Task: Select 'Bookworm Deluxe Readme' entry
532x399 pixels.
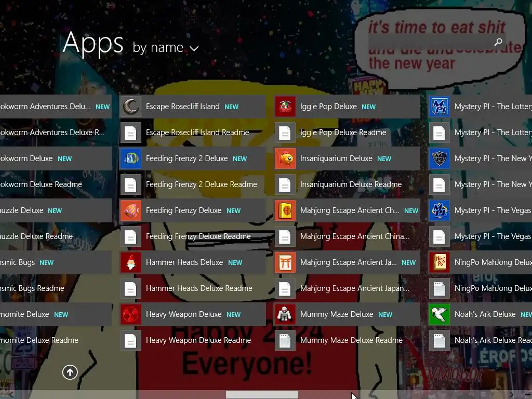Action: [56, 184]
